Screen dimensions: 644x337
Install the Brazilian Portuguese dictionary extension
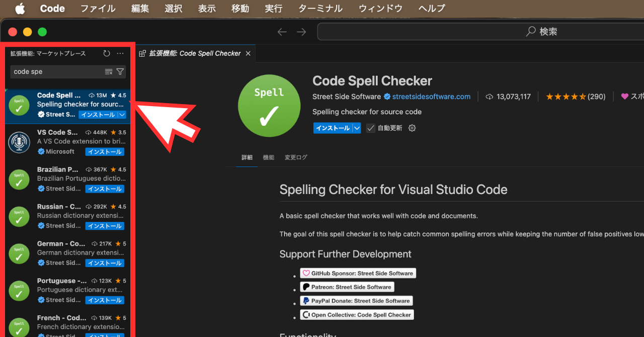coord(104,189)
